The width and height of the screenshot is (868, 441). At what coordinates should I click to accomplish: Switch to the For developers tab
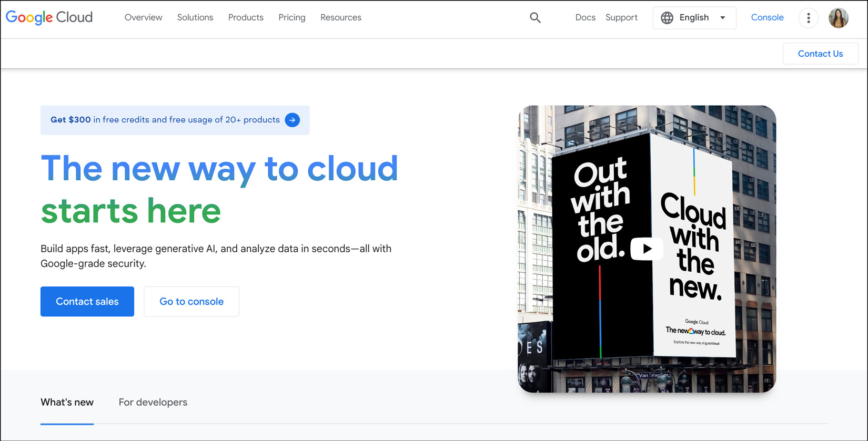click(153, 403)
